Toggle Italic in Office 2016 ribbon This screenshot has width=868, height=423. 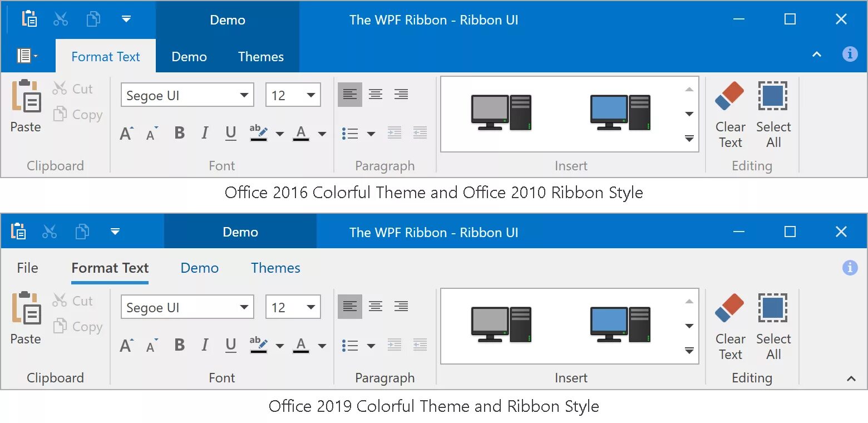point(205,133)
